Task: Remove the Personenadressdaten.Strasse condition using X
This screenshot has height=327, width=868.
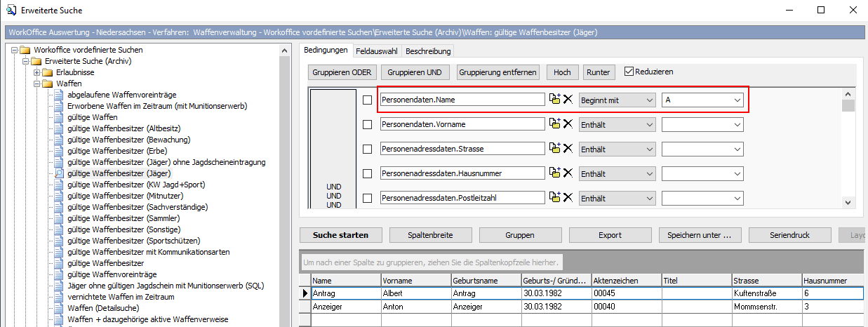Action: (x=568, y=149)
